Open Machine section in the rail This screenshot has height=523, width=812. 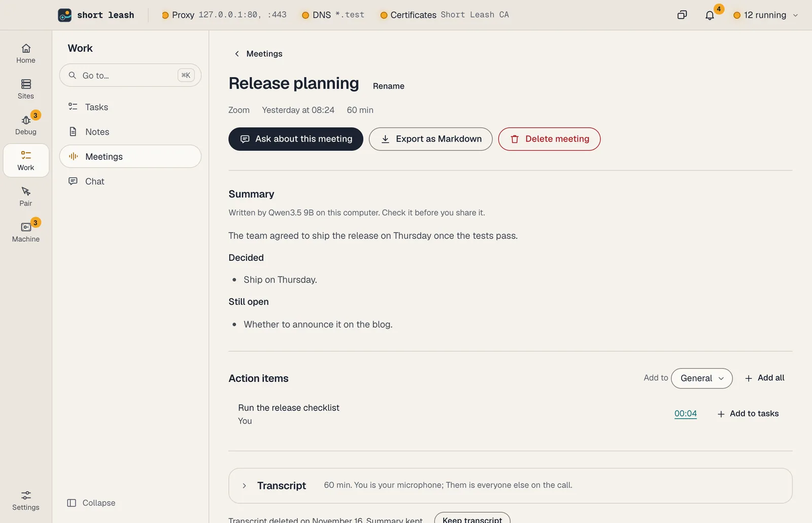26,232
